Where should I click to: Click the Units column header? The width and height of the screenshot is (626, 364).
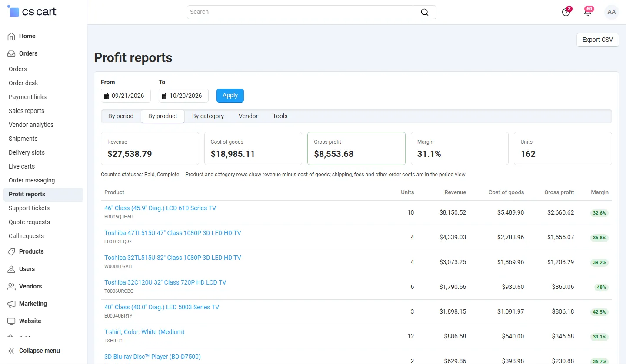(x=407, y=192)
